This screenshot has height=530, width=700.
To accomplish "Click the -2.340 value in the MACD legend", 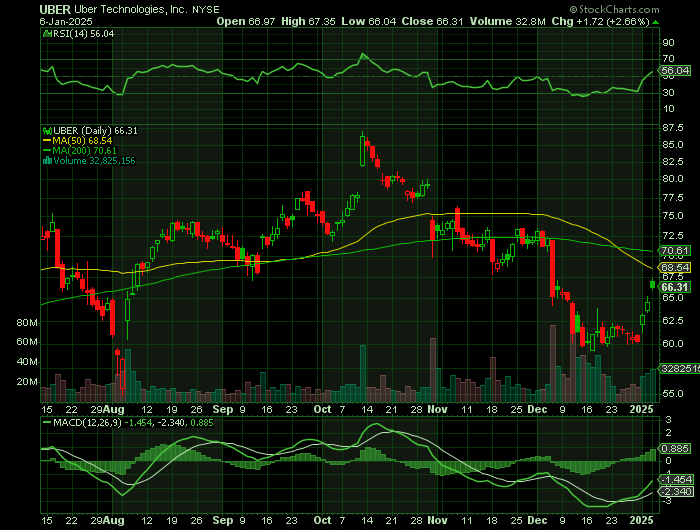I will (x=170, y=422).
